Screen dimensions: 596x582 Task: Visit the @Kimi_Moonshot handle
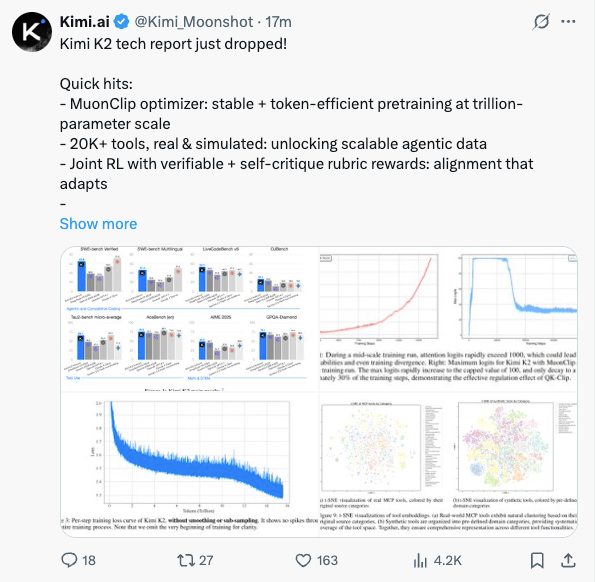[194, 22]
